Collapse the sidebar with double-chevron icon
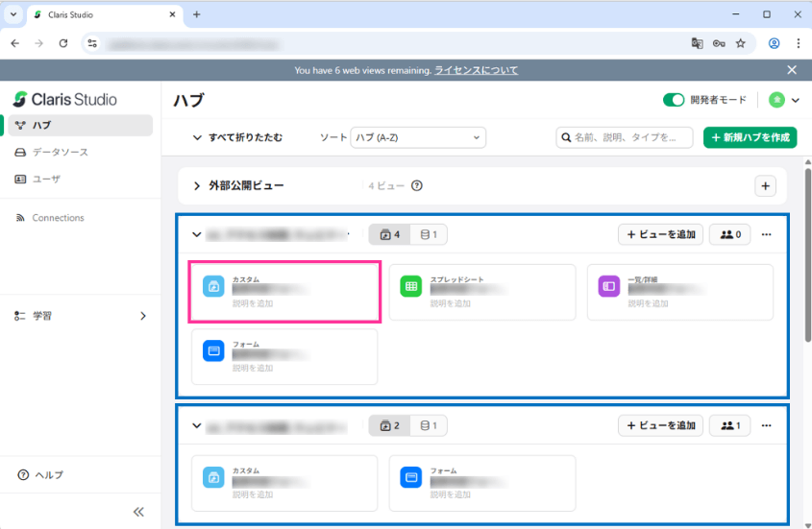The height and width of the screenshot is (529, 812). pos(138,512)
